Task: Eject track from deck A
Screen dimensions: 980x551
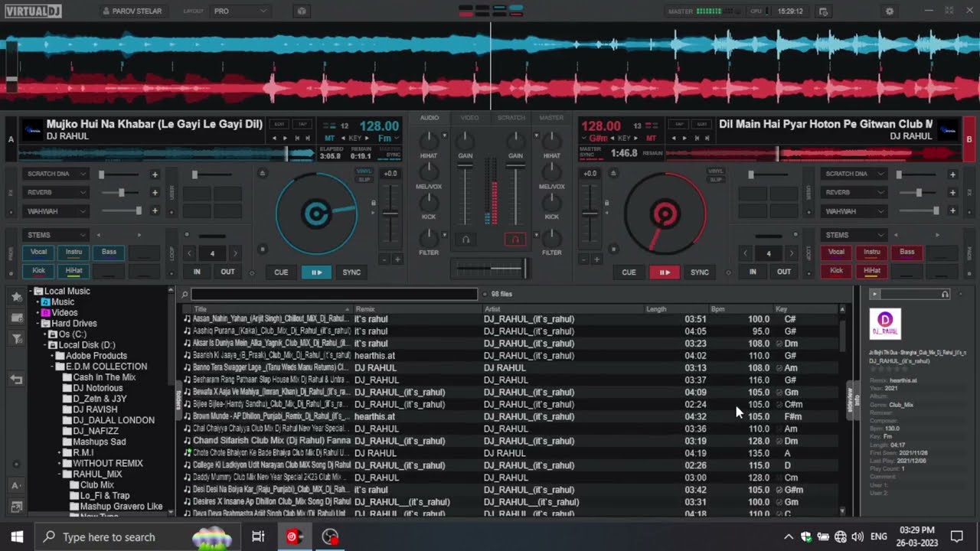Action: click(x=263, y=174)
